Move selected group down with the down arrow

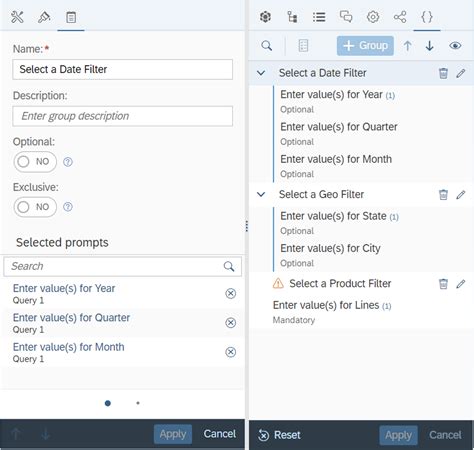[x=429, y=46]
